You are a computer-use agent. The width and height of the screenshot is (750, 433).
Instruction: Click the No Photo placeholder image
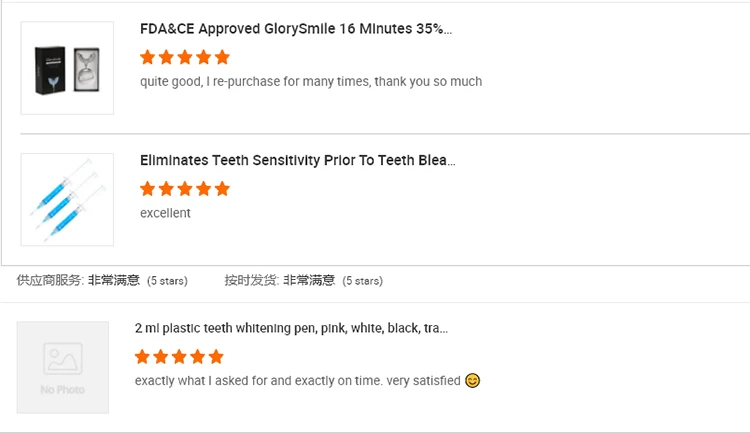click(x=63, y=367)
